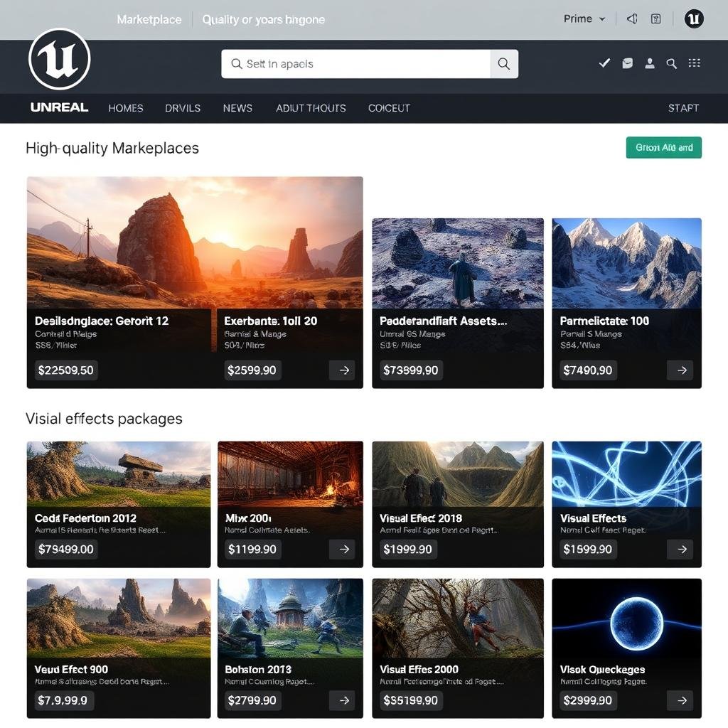Select the Marketplace menu item

[x=149, y=19]
